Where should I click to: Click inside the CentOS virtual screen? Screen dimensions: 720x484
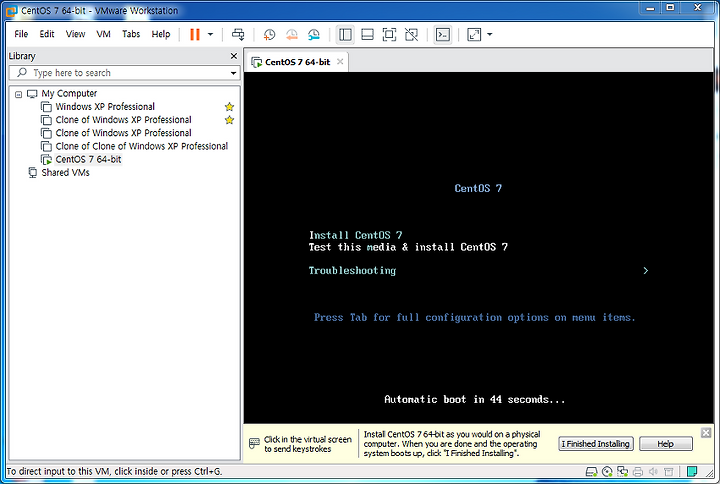pos(478,248)
